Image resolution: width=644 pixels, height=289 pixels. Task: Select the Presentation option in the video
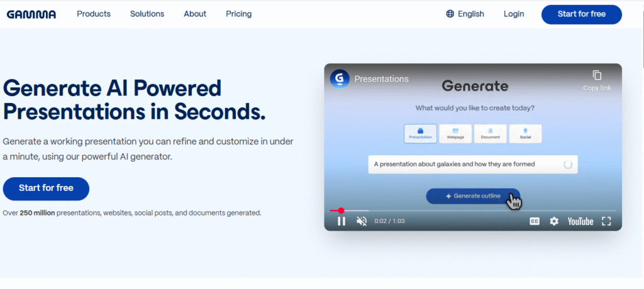(x=421, y=134)
